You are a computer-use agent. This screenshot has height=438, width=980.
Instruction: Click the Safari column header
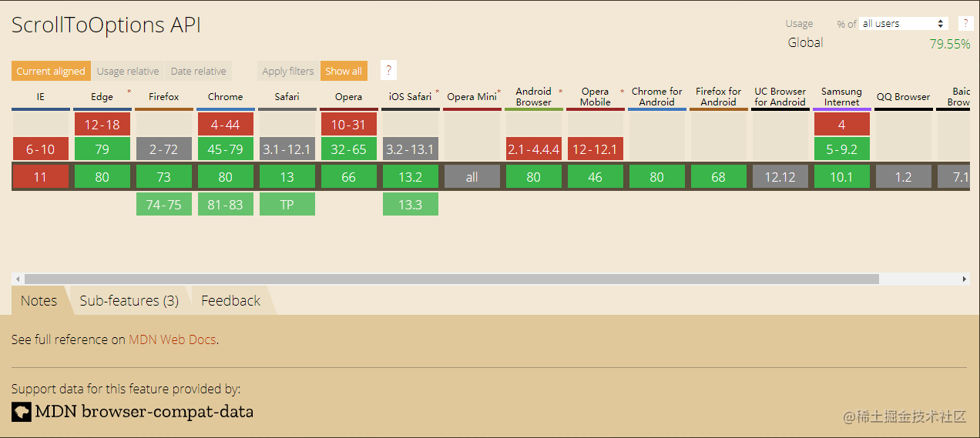pyautogui.click(x=287, y=97)
